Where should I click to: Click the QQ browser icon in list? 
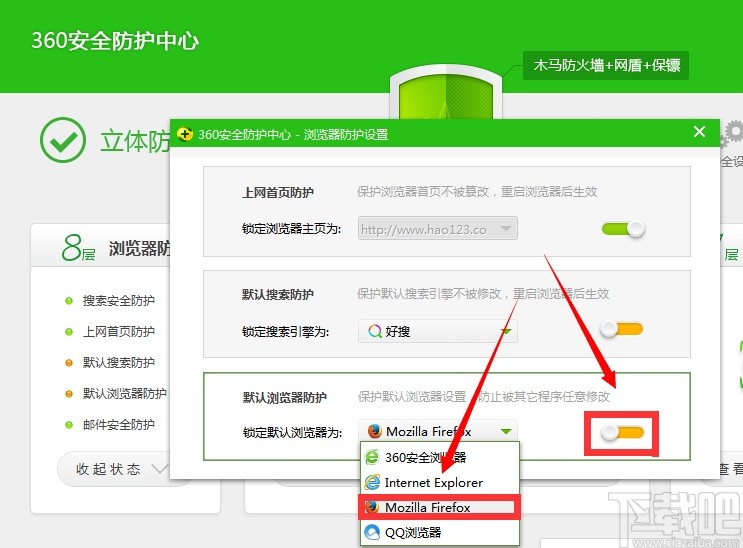372,532
